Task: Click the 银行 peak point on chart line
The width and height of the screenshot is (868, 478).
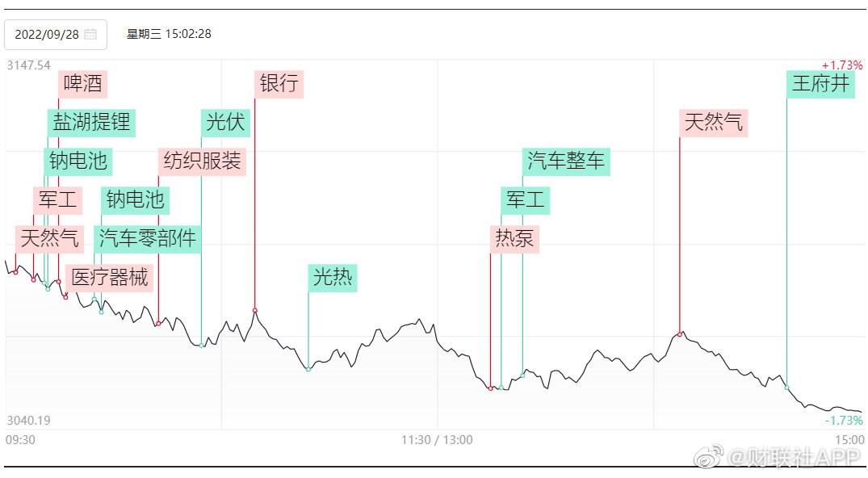Action: coord(254,310)
